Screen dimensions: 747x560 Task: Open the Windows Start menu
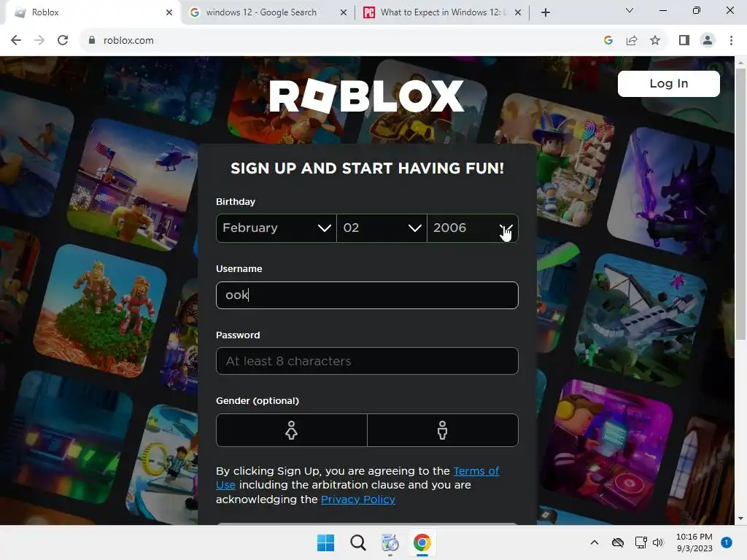(x=326, y=542)
